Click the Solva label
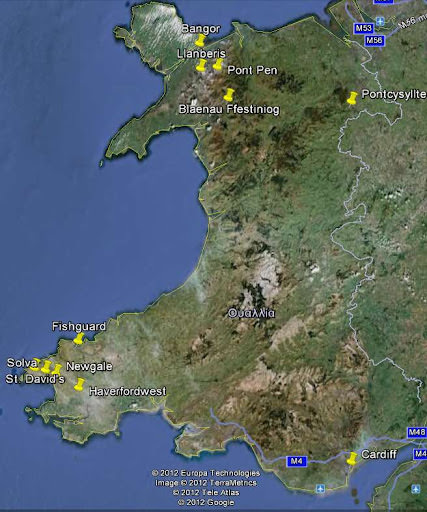This screenshot has height=512, width=427. pos(22,363)
